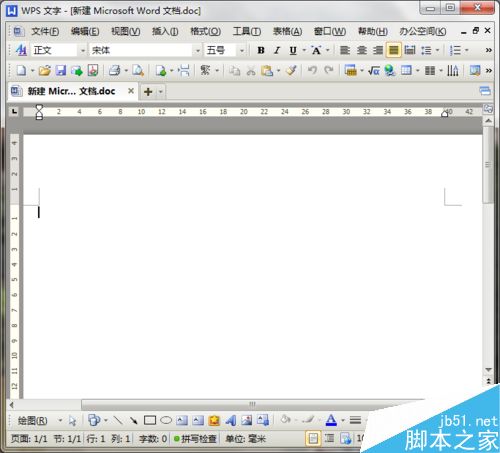
Task: Switch to page layout view in status bar
Action: click(313, 438)
